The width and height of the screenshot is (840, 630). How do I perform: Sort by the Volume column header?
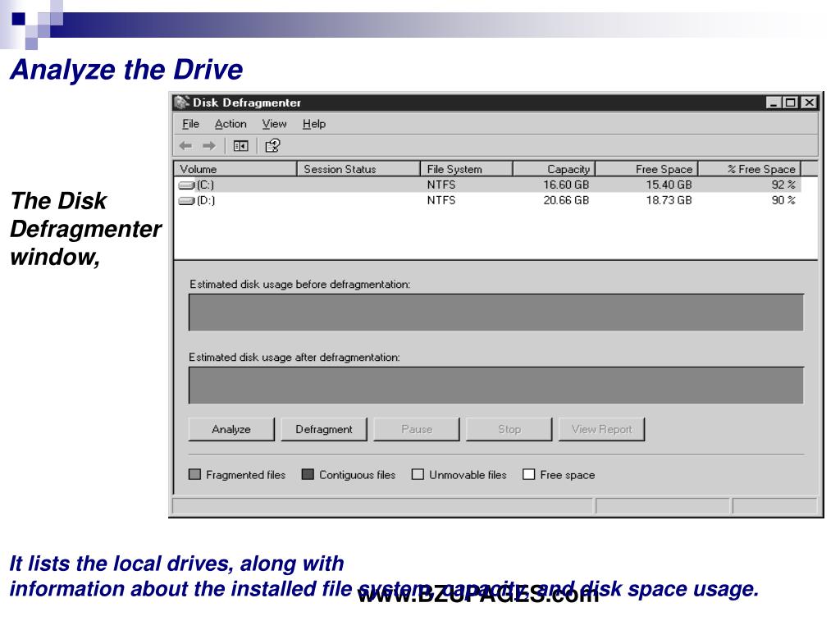tap(235, 169)
